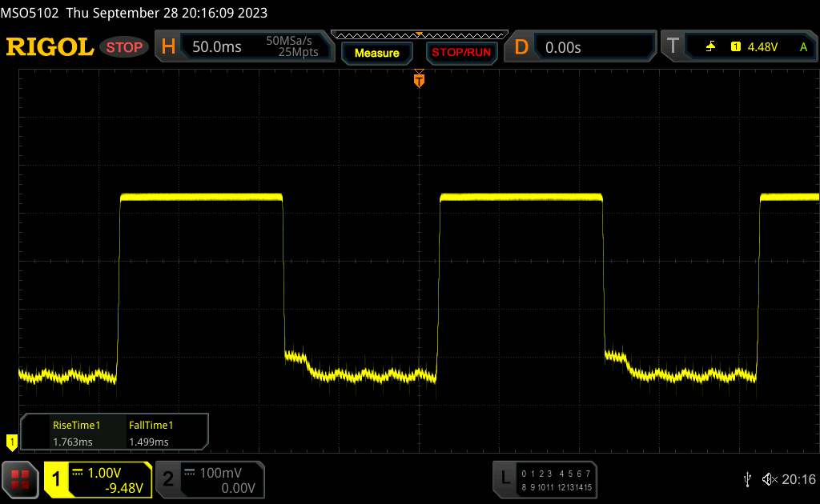The height and width of the screenshot is (504, 820).
Task: Click the USB connection status icon
Action: click(747, 478)
